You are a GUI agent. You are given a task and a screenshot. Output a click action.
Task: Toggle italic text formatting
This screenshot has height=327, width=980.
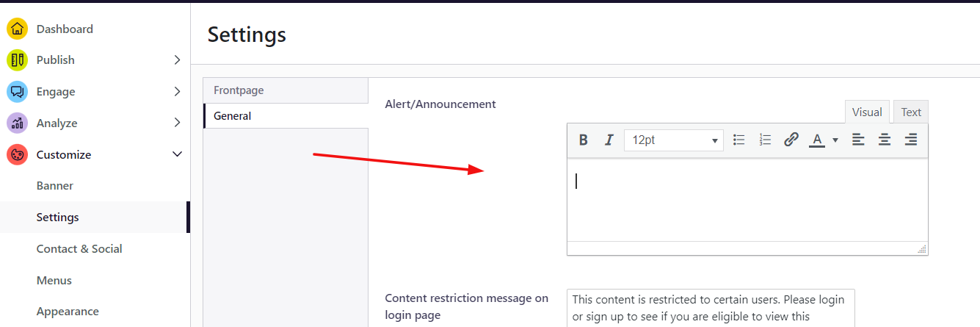(609, 140)
